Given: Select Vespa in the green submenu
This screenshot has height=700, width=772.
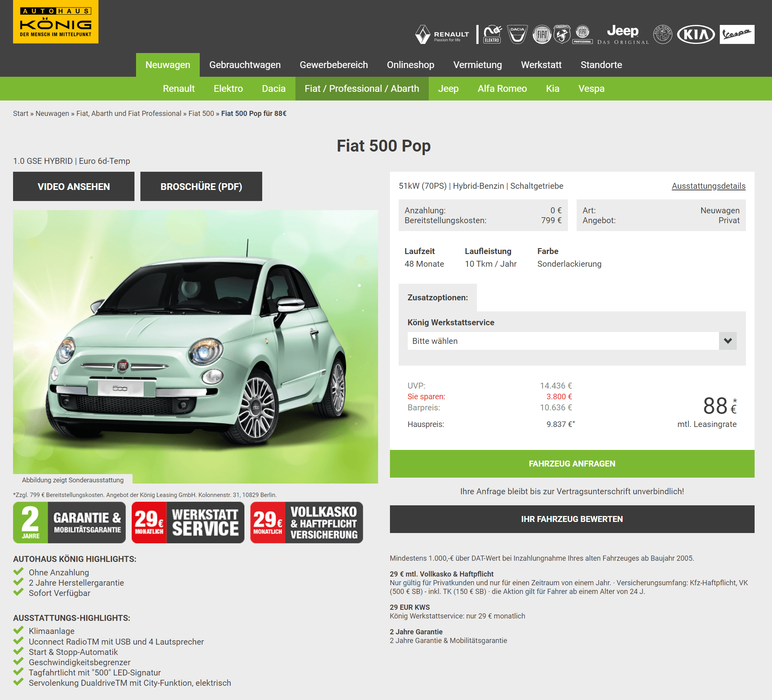Looking at the screenshot, I should pyautogui.click(x=591, y=89).
